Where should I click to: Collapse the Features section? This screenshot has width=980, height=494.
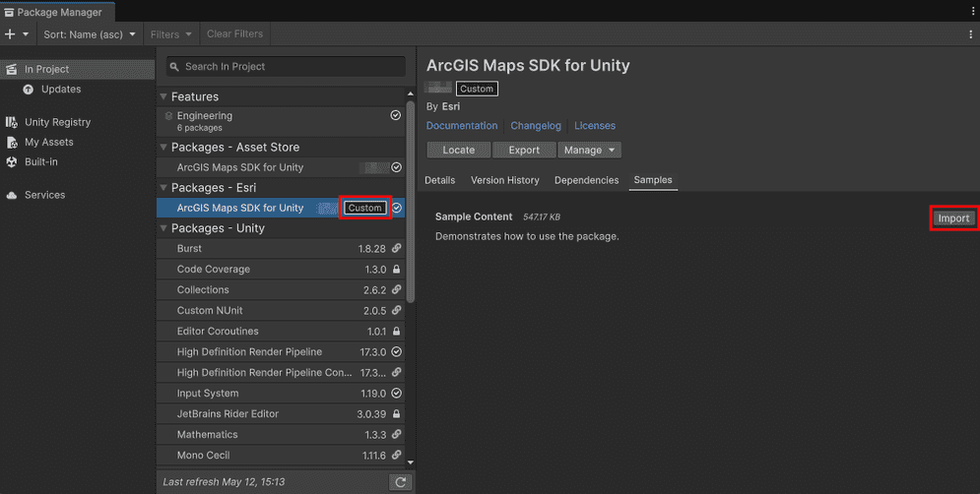point(163,96)
